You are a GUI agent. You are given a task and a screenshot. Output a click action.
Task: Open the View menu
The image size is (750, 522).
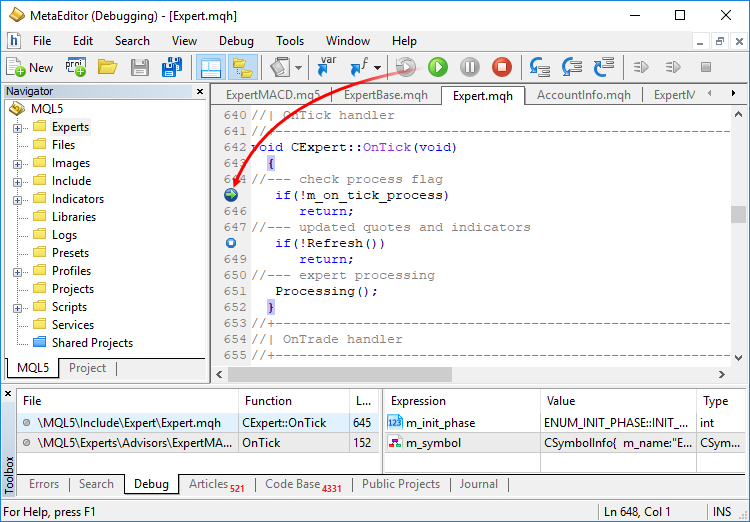tap(184, 41)
